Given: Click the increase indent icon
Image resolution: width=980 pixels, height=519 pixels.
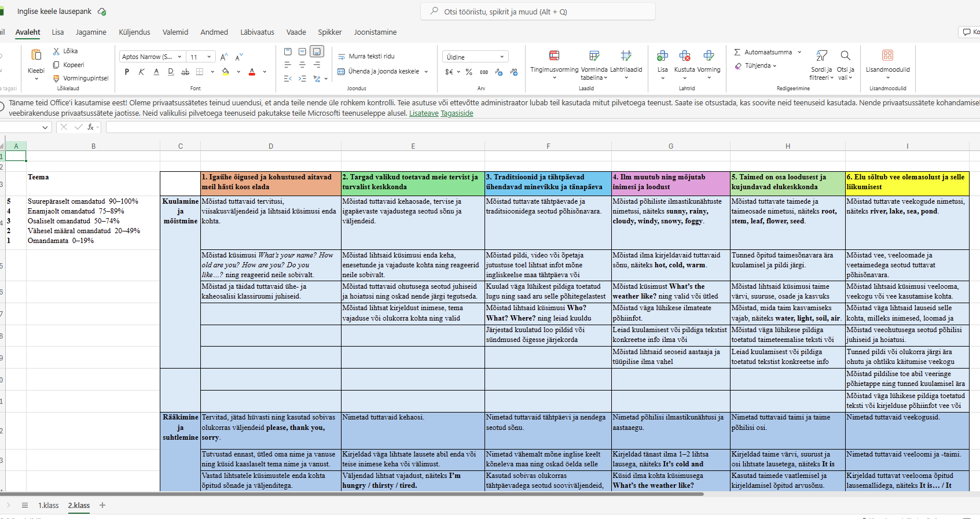Looking at the screenshot, I should [x=302, y=79].
